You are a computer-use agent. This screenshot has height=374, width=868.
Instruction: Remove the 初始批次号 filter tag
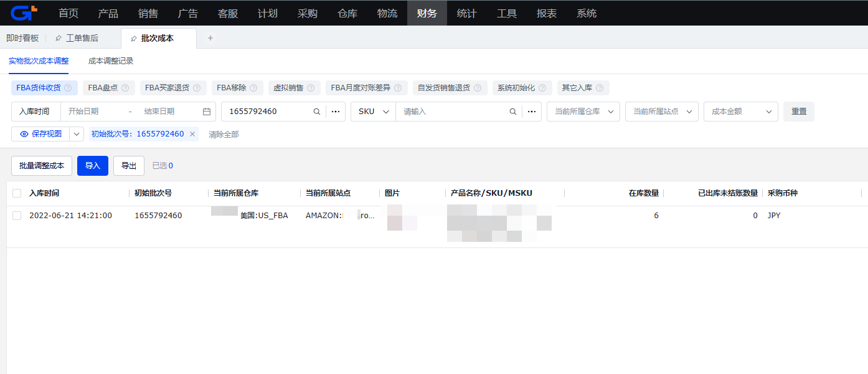[192, 134]
